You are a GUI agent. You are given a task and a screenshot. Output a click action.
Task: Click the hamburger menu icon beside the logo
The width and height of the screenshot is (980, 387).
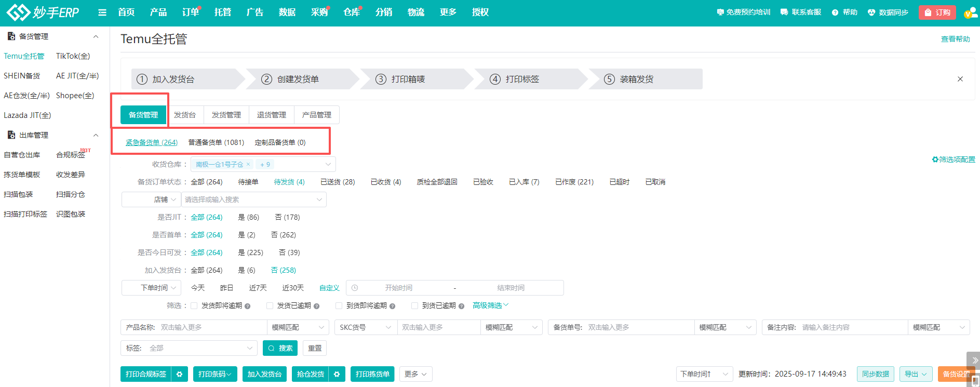point(102,12)
